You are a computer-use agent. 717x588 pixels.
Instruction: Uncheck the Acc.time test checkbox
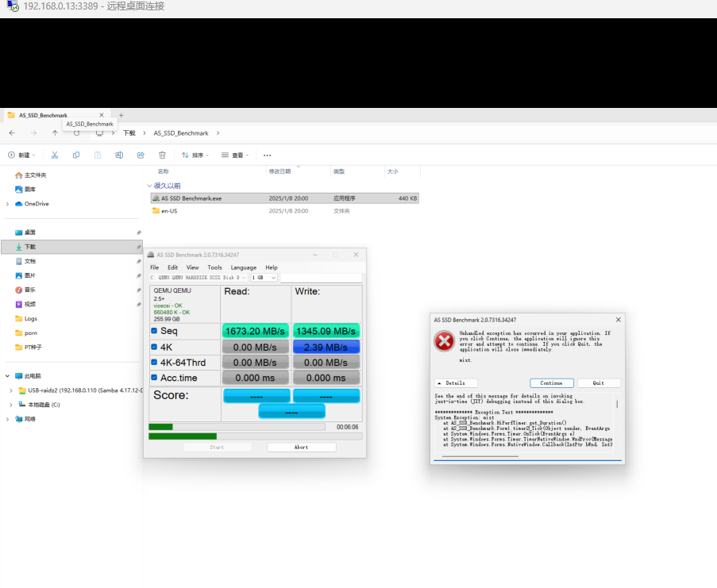tap(154, 378)
